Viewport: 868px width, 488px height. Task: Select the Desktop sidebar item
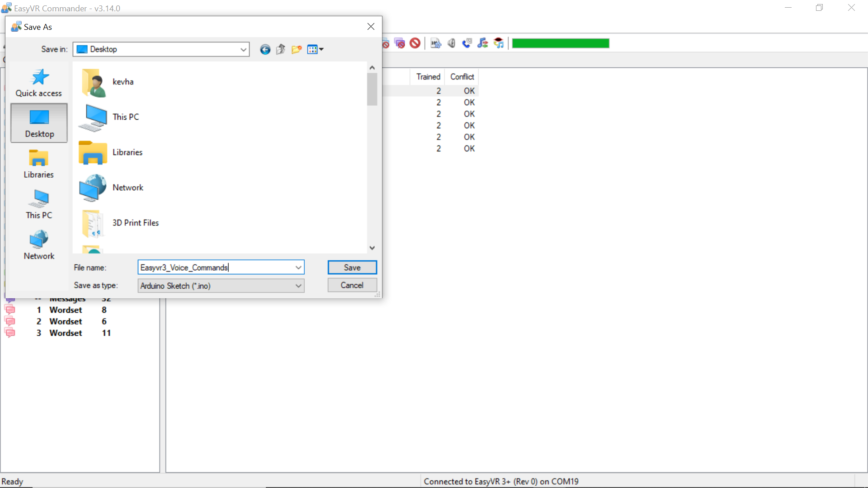[x=38, y=122]
